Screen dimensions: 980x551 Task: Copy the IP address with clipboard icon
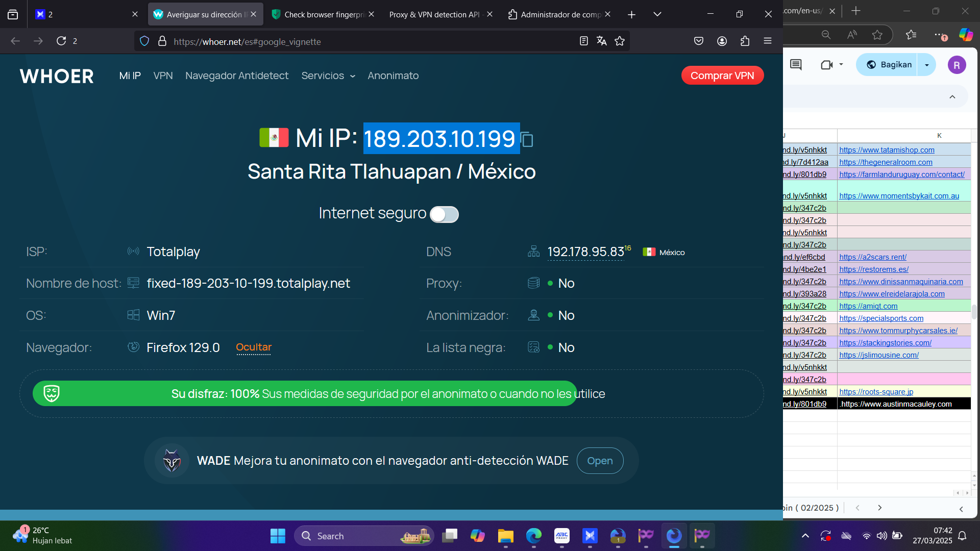[x=527, y=139]
